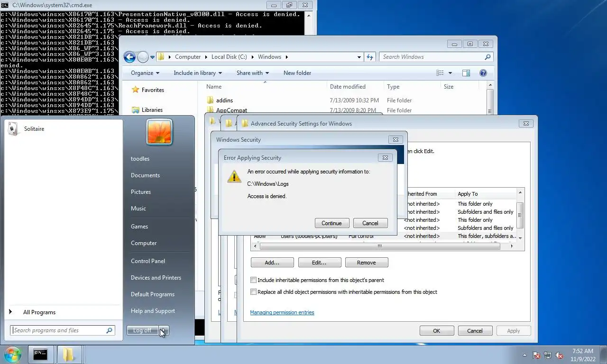The height and width of the screenshot is (364, 607).
Task: Click the permission list horizontal scrollbar
Action: coord(379,246)
